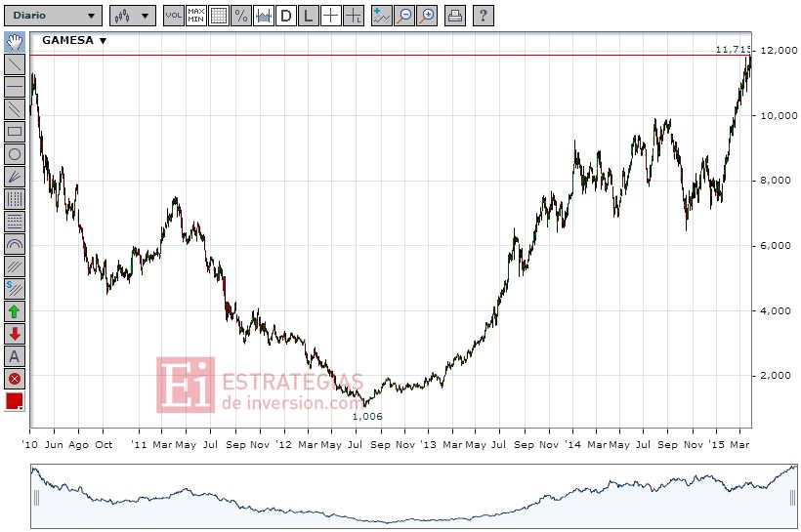801x532 pixels.
Task: Click the Jun month label on time axis
Action: 54,445
